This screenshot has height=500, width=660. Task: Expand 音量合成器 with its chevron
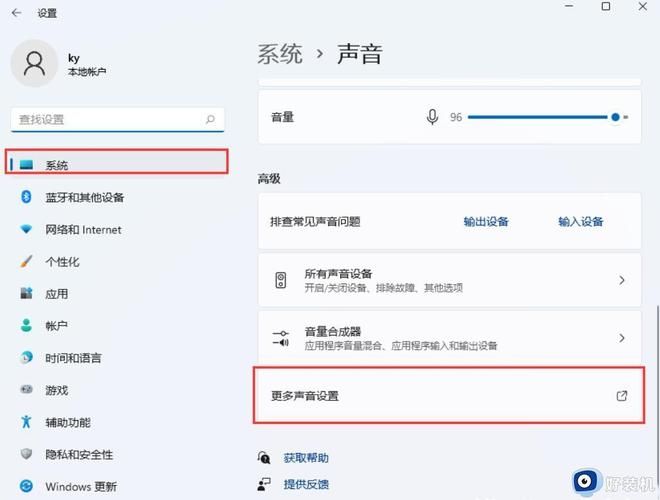coord(621,338)
